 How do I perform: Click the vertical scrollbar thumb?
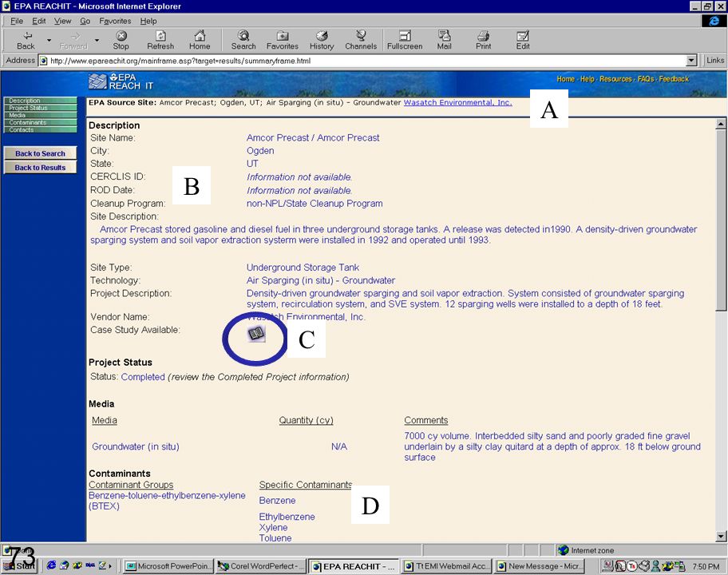tap(721, 220)
